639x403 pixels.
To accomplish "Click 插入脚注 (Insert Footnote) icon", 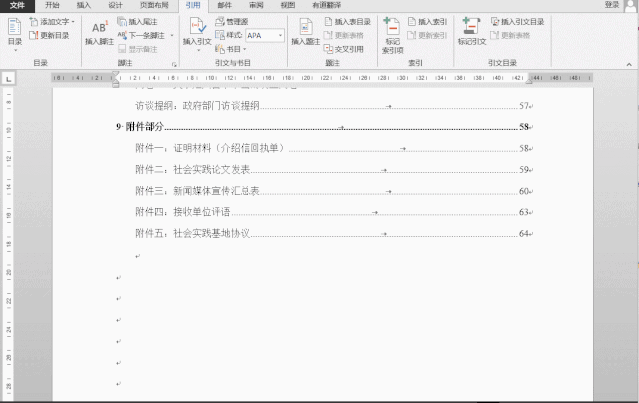I will 98,32.
